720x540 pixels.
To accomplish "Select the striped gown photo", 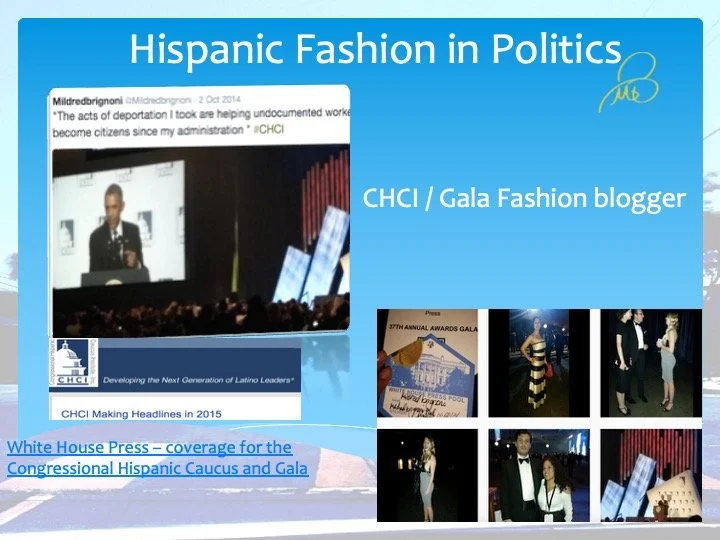I will click(x=539, y=363).
